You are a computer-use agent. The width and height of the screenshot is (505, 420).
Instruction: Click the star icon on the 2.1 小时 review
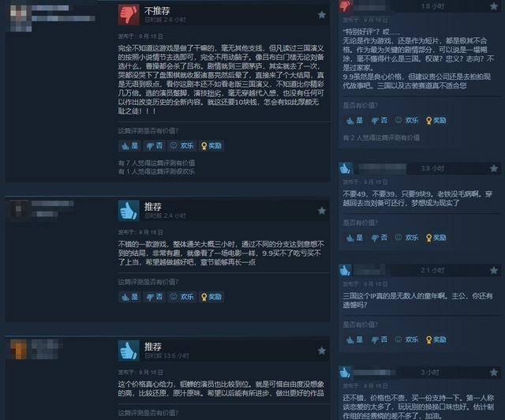point(493,270)
